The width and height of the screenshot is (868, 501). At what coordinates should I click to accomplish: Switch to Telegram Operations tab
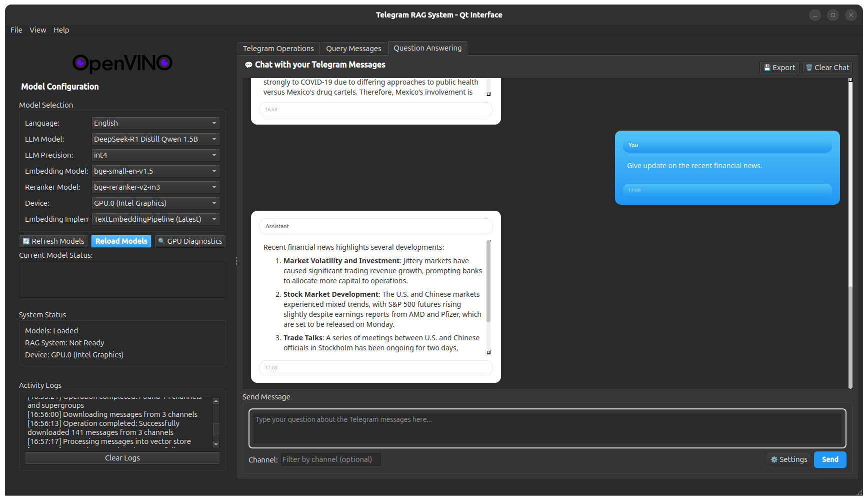tap(278, 49)
